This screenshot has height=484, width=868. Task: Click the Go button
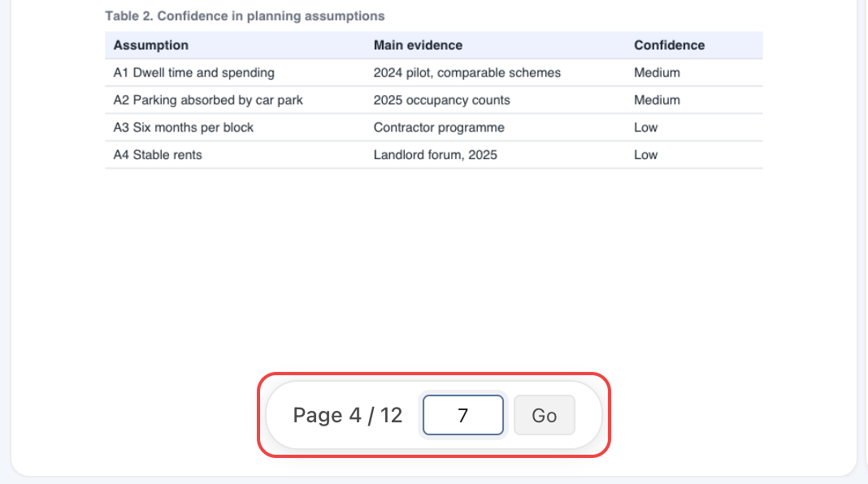point(545,415)
